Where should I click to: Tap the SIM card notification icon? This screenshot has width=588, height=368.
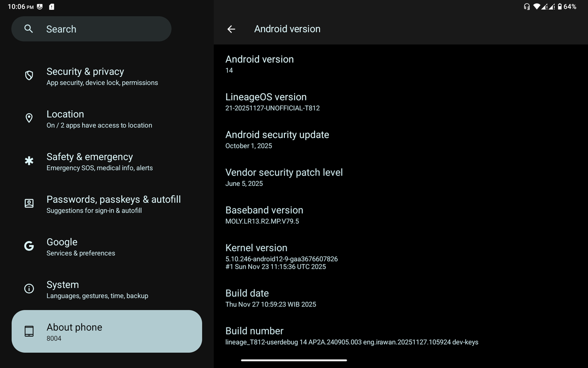click(51, 7)
